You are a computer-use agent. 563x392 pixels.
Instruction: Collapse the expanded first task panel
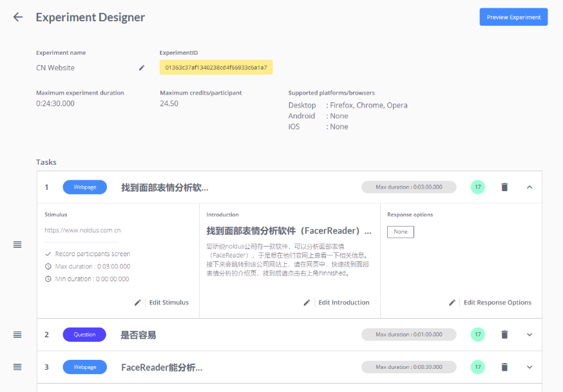point(530,187)
